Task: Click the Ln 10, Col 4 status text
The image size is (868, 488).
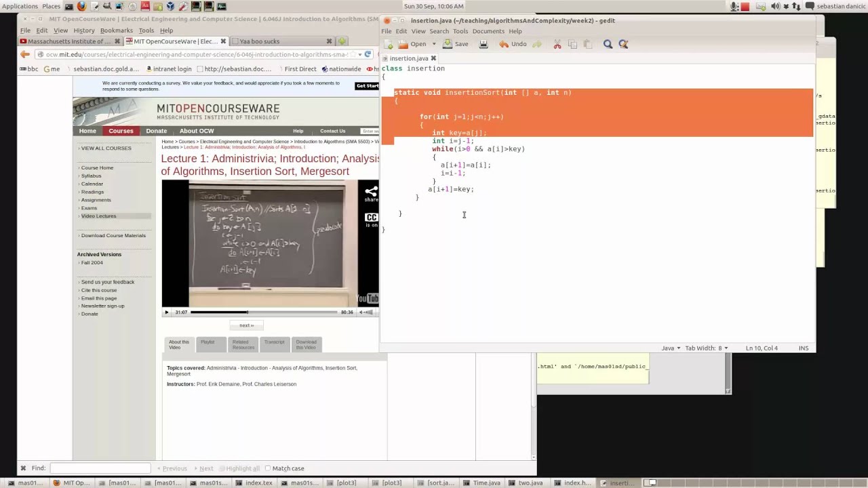Action: pyautogui.click(x=762, y=348)
